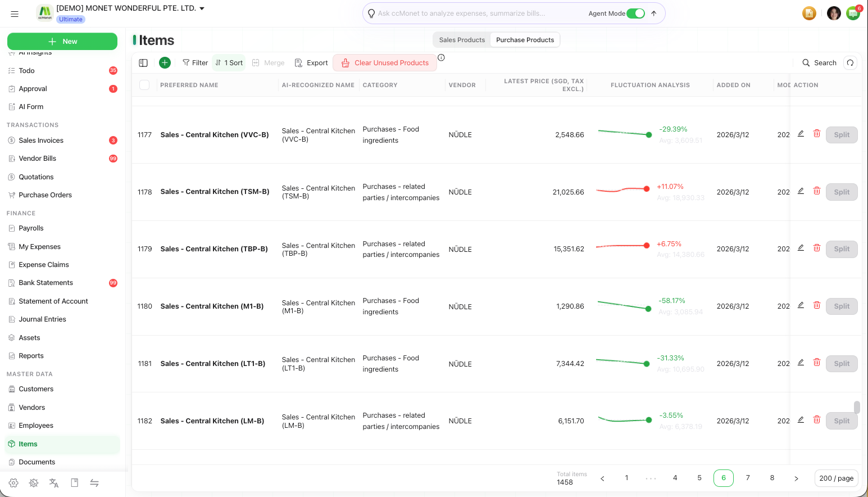The width and height of the screenshot is (868, 497).
Task: Click the swap arrows icon in sidebar footer
Action: tap(94, 483)
